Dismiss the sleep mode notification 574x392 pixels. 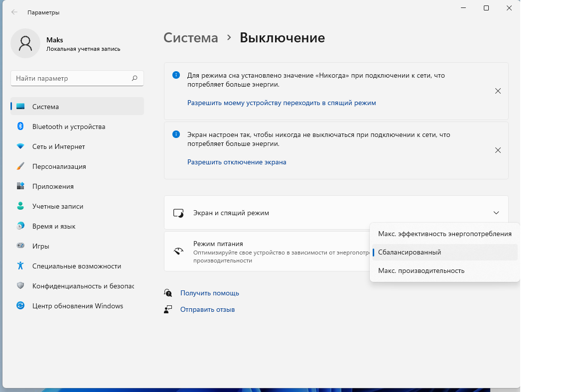pyautogui.click(x=497, y=91)
